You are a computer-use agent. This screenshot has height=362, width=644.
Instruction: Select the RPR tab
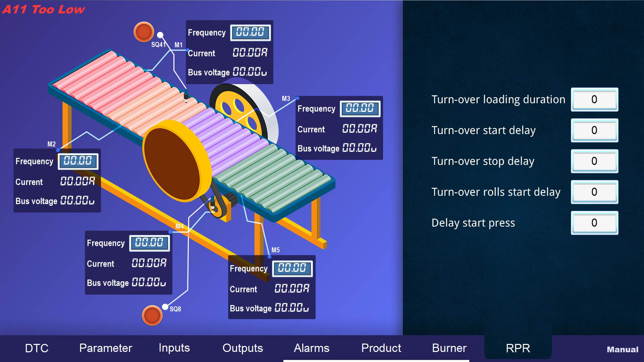[x=518, y=348]
